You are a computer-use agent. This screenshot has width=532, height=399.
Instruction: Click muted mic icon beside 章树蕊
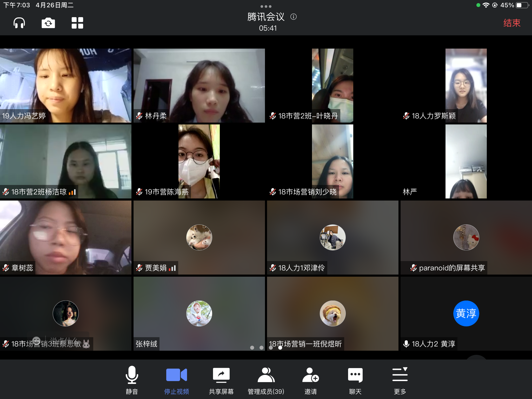pyautogui.click(x=6, y=268)
